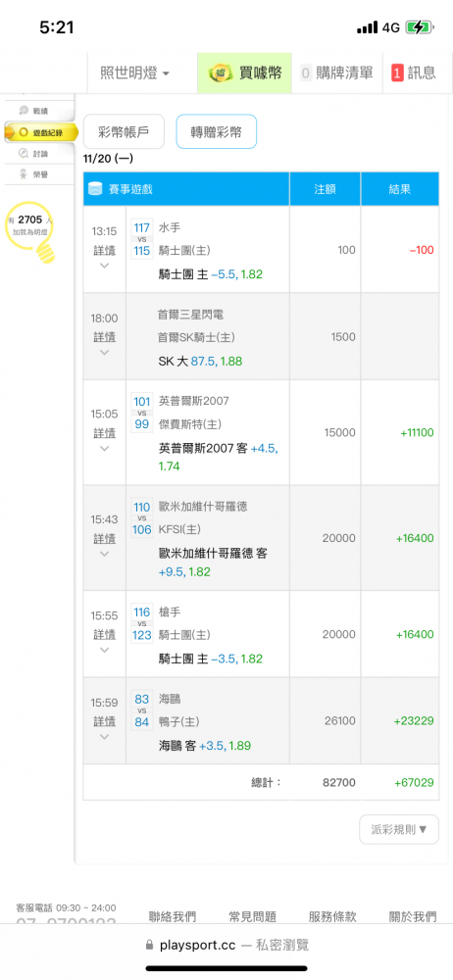Click the 聯絡我們 footer link
The height and width of the screenshot is (980, 453).
[172, 916]
